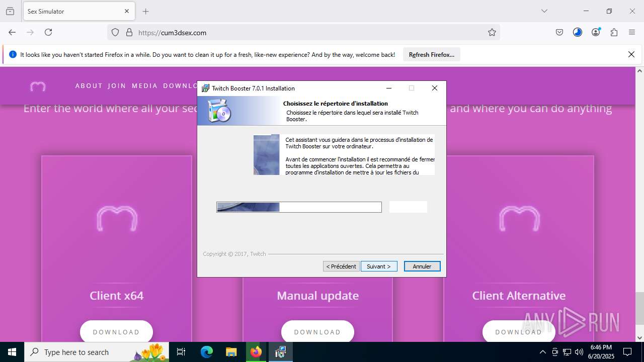Click the recent browsing view icon
The height and width of the screenshot is (362, 644).
pos(10,11)
